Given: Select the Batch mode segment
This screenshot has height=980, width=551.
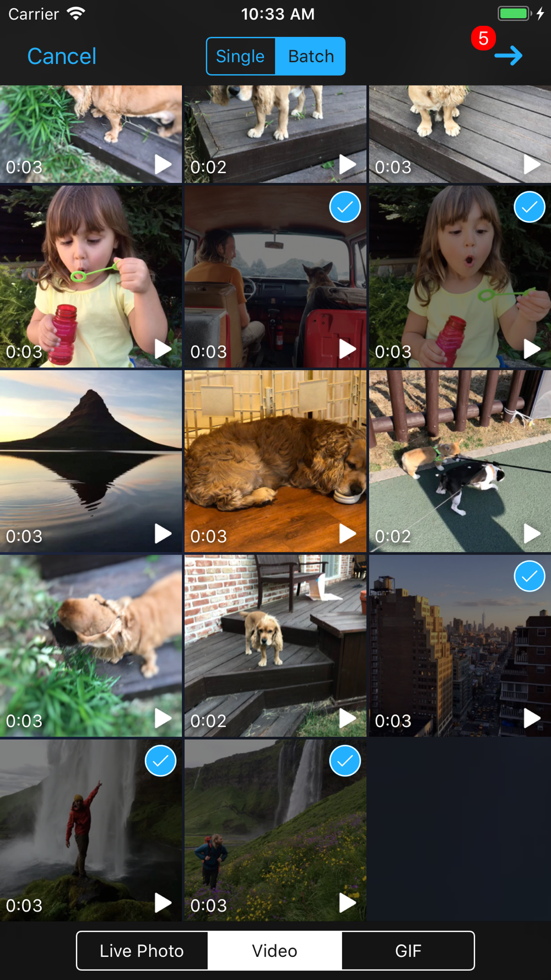Looking at the screenshot, I should (x=311, y=56).
